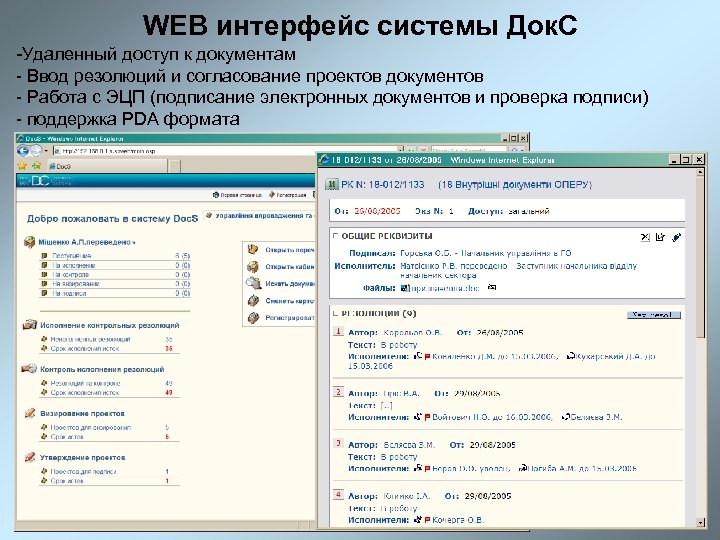
Task: Open the Back/Forward history dropdown arrow
Action: point(46,151)
